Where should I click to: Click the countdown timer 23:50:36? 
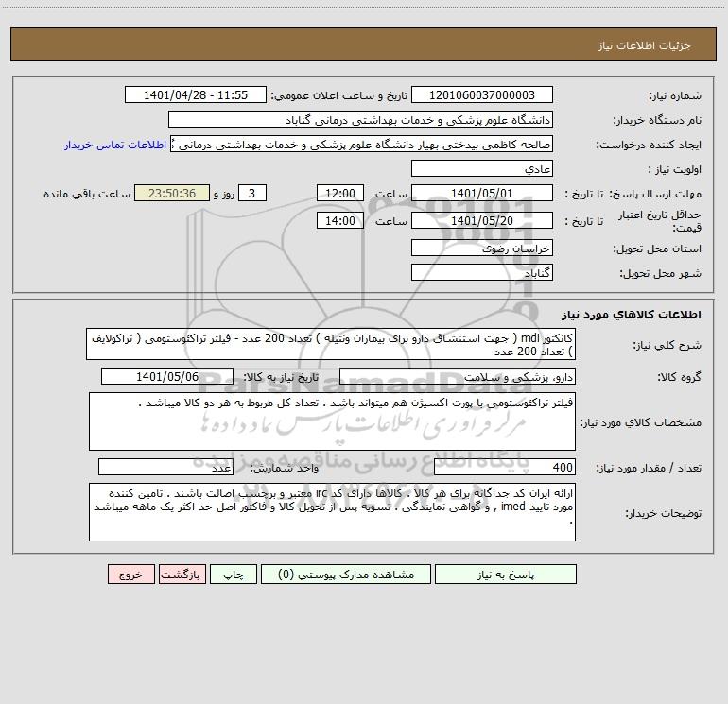point(172,194)
